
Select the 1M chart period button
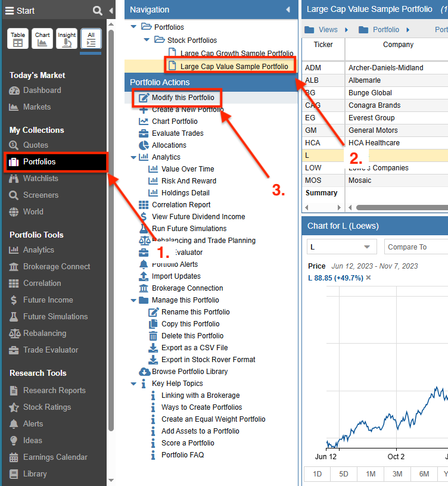(x=371, y=474)
